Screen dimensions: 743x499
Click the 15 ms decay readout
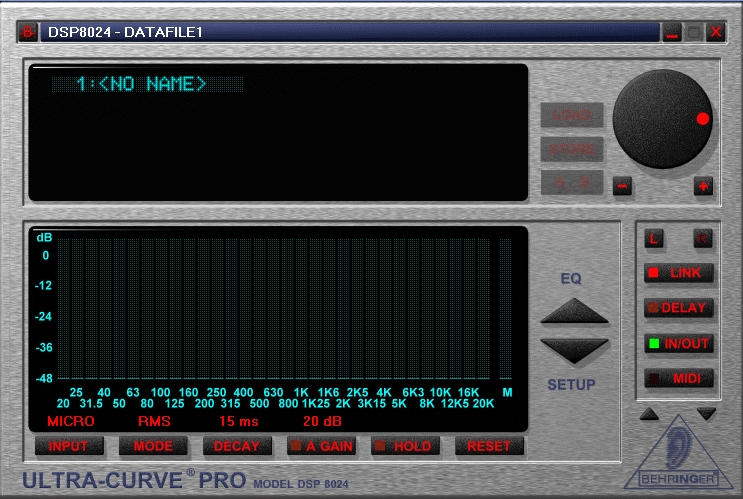pyautogui.click(x=238, y=421)
